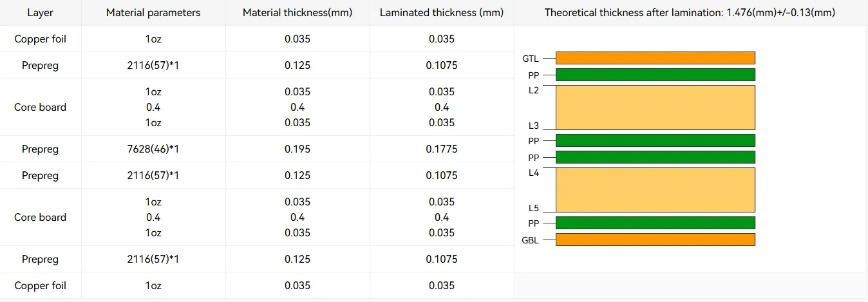Click the L4-L5 core board block
This screenshot has height=302, width=868.
pyautogui.click(x=655, y=190)
